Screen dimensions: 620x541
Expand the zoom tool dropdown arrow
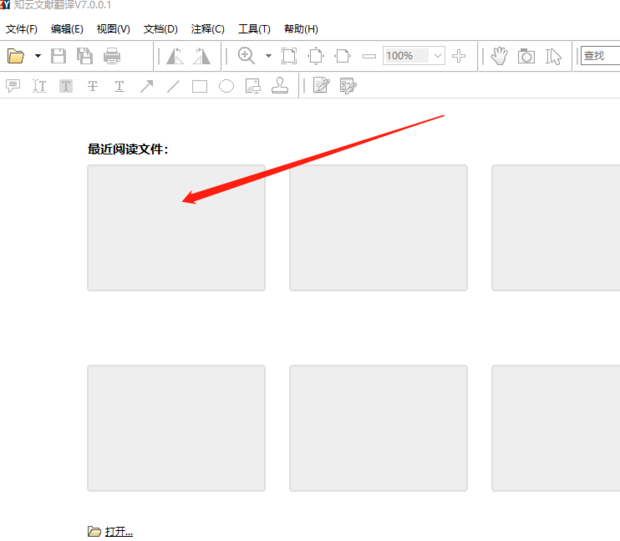[x=268, y=56]
